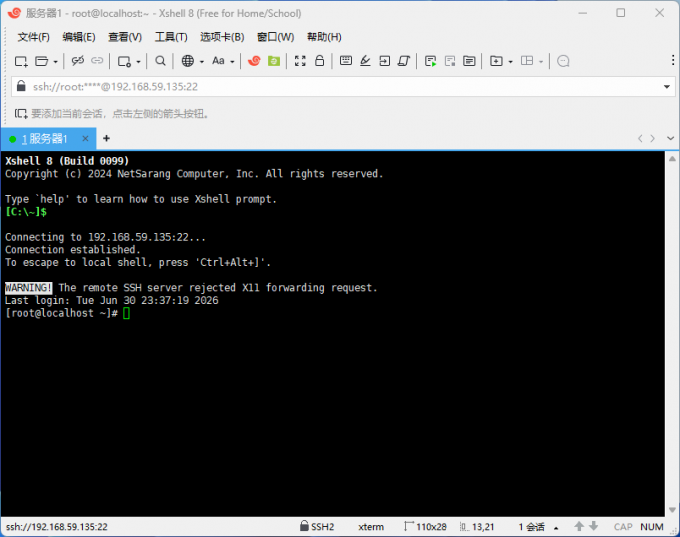
Task: Click the Aa font icon
Action: point(218,61)
